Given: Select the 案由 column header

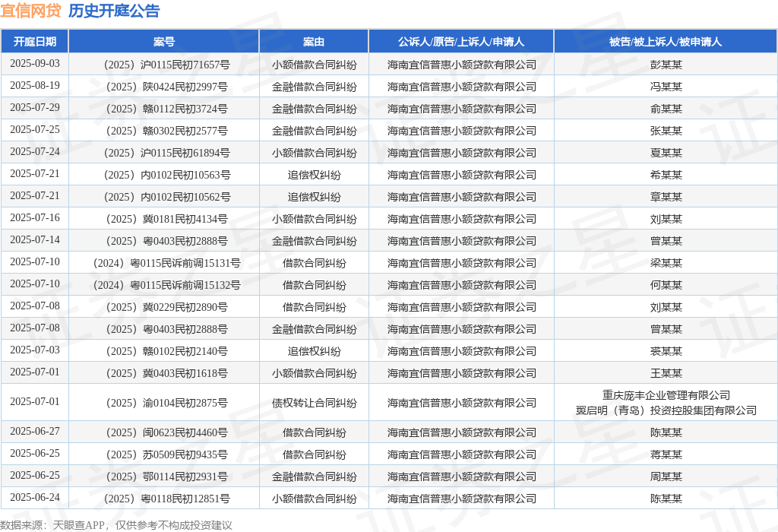Looking at the screenshot, I should (x=314, y=42).
